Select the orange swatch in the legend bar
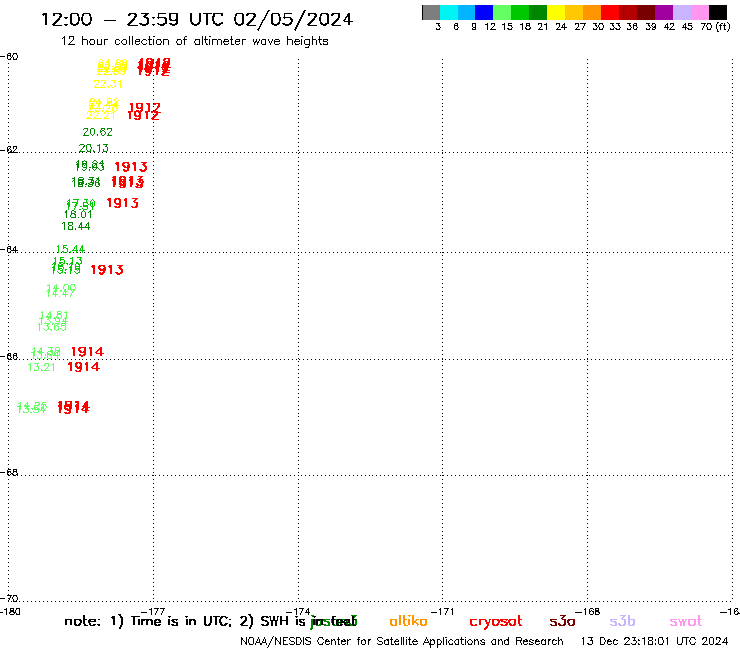740x650 pixels. pos(592,12)
